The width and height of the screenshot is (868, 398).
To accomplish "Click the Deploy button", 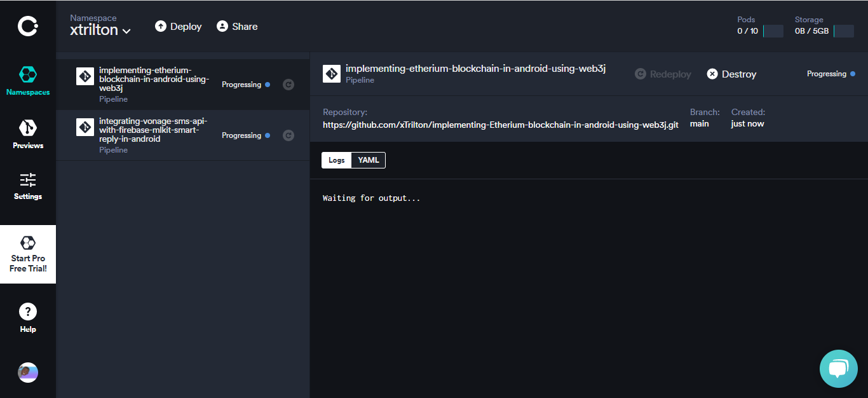I will tap(178, 26).
